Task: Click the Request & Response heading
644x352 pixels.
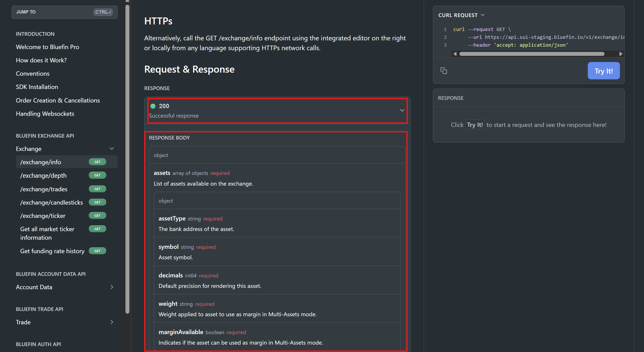Action: pyautogui.click(x=189, y=69)
